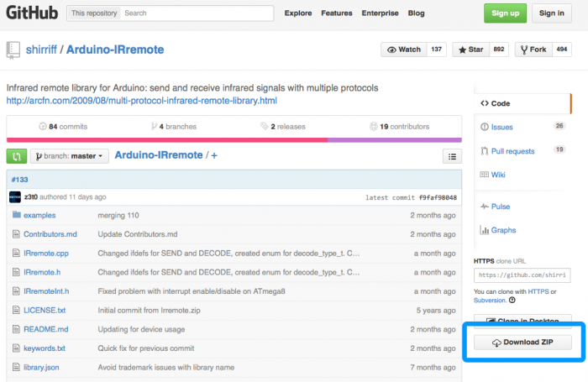Open the Issues tab
588x382 pixels.
coord(501,127)
